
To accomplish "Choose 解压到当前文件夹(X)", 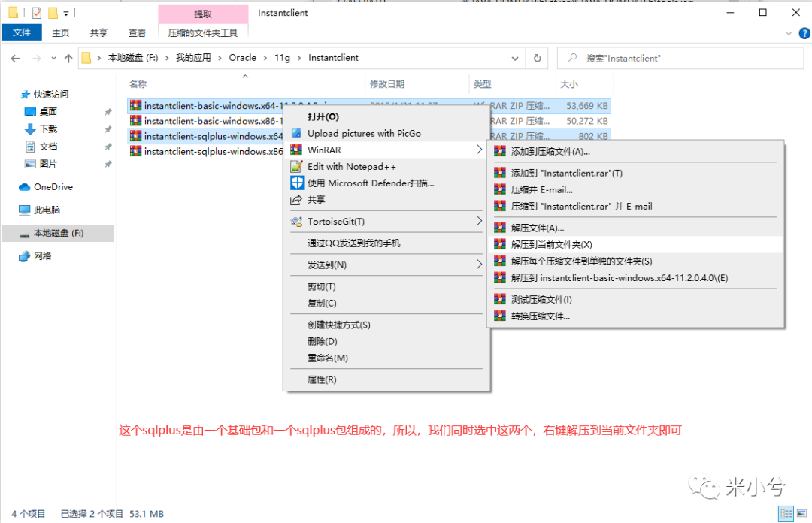I will point(635,244).
